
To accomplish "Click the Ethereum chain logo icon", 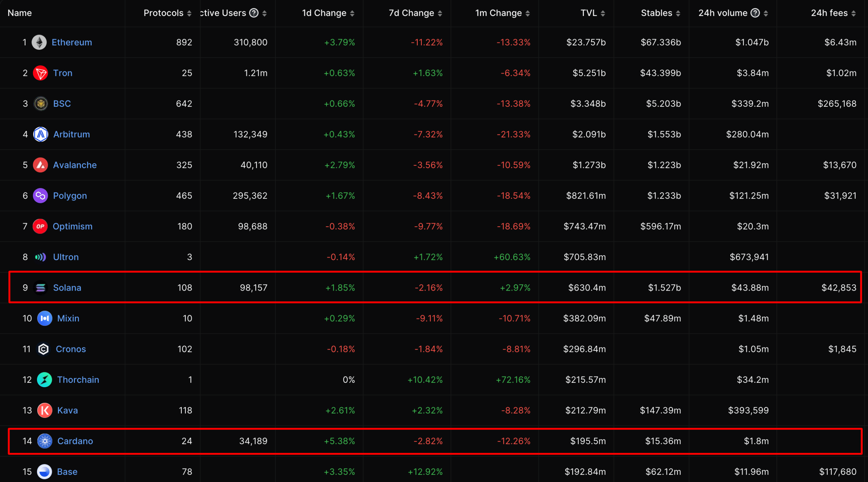I will pos(39,42).
